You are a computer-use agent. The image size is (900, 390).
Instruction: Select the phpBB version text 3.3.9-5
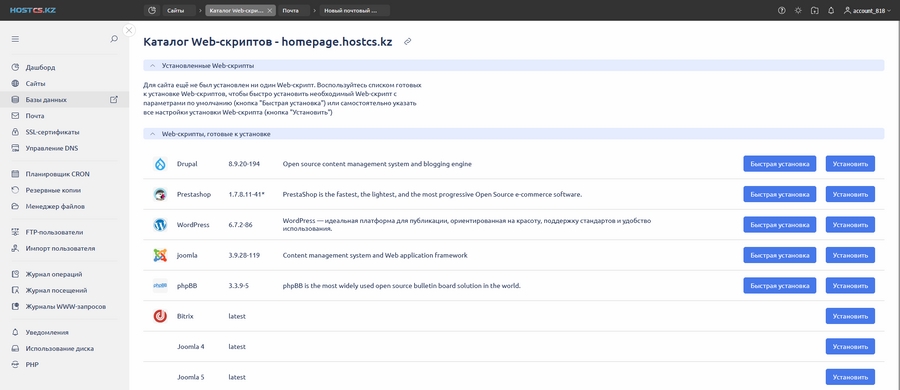point(238,285)
